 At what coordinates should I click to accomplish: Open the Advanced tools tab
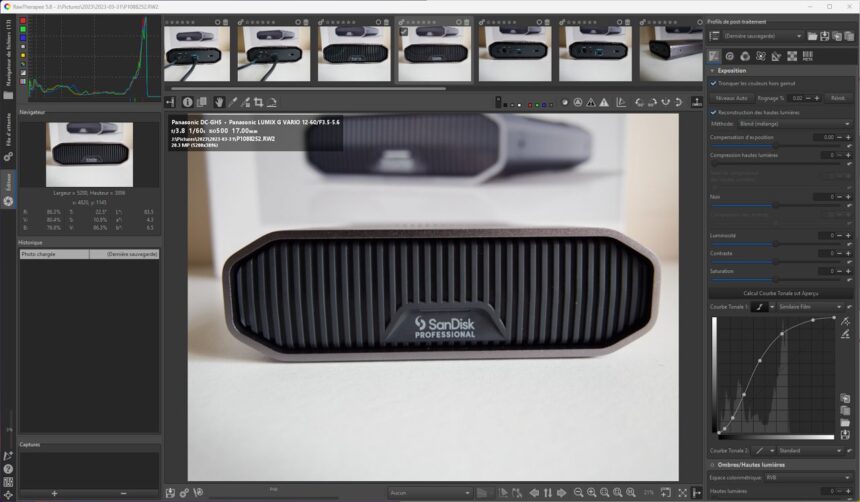(761, 56)
